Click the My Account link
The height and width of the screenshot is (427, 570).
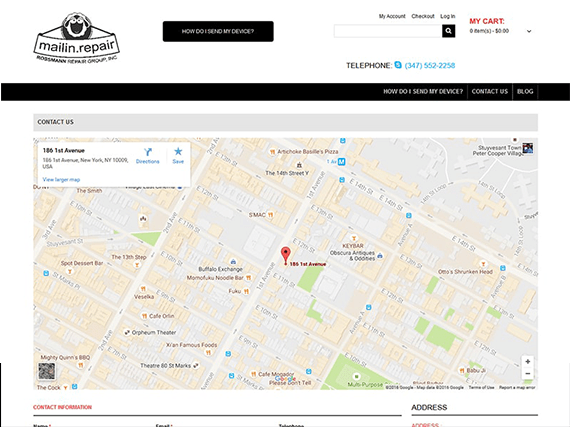tap(392, 16)
